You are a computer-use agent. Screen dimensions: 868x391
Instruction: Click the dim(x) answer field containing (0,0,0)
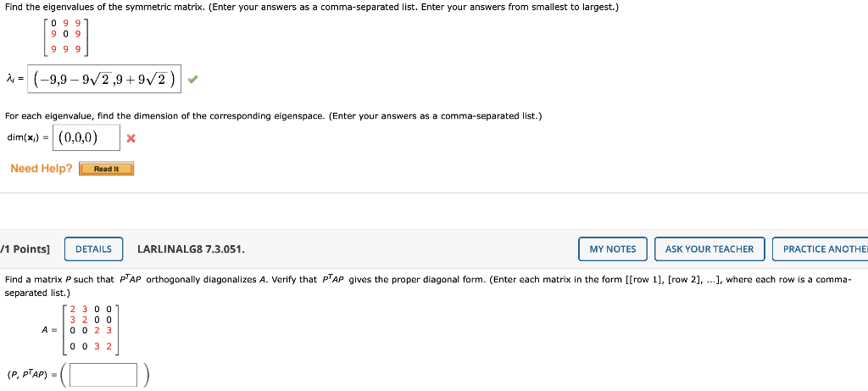click(86, 138)
